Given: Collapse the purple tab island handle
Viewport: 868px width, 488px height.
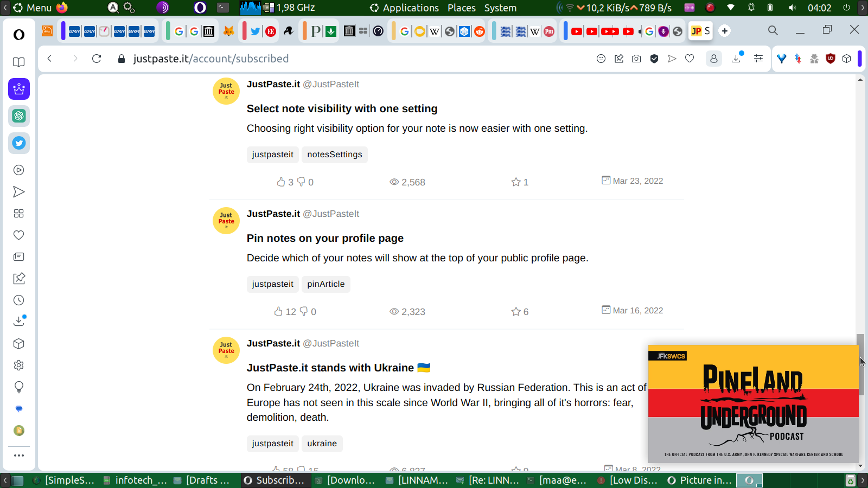Looking at the screenshot, I should click(63, 31).
